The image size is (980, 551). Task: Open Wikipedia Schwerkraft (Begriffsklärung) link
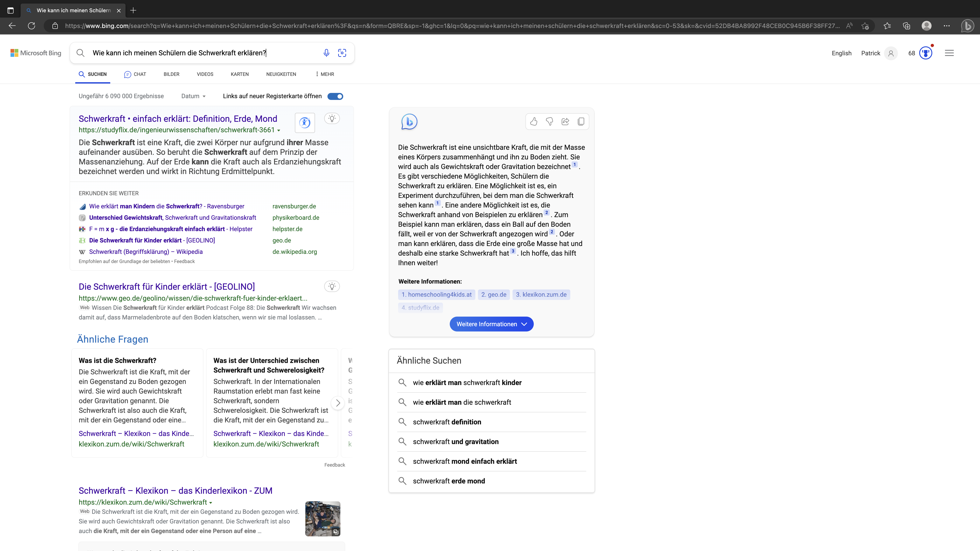(x=146, y=252)
